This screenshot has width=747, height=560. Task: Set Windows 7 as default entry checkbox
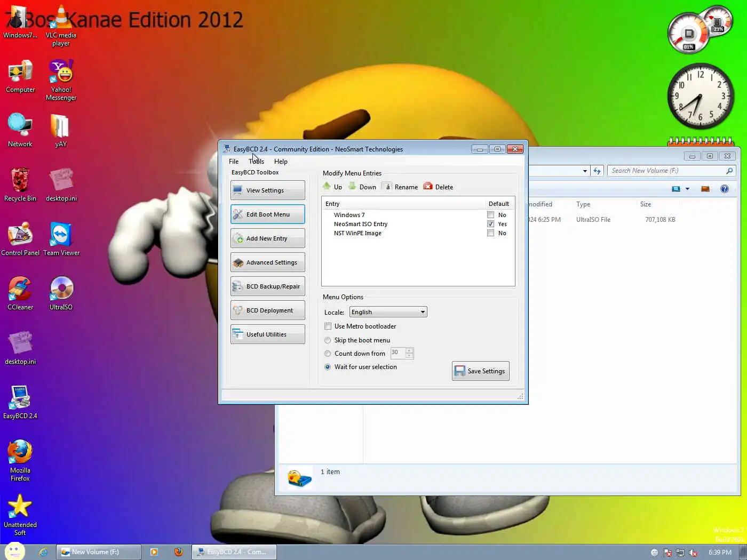pyautogui.click(x=490, y=215)
